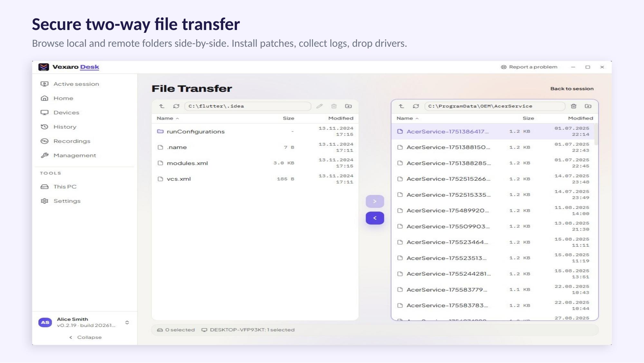The width and height of the screenshot is (644, 363).
Task: Select AcerService-175583779 file
Action: pos(493,289)
